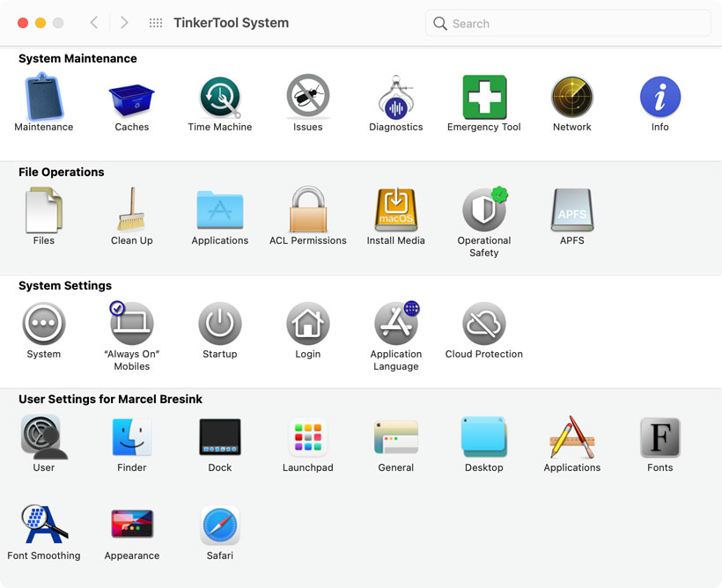722x588 pixels.
Task: Open the Font Smoothing settings
Action: click(43, 526)
